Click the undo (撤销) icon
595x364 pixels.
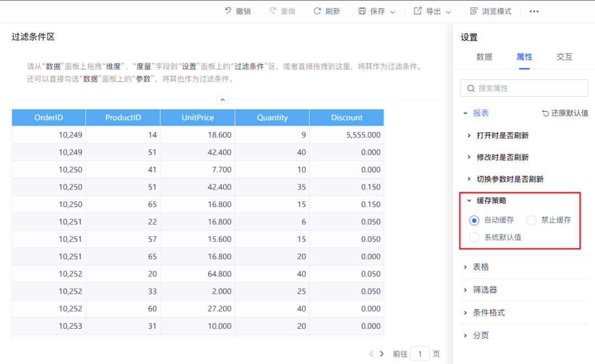[228, 11]
